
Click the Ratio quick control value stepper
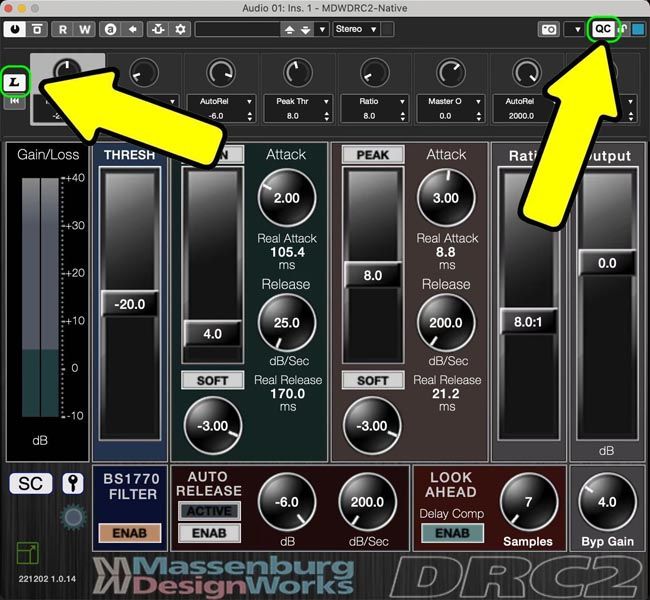(x=403, y=116)
